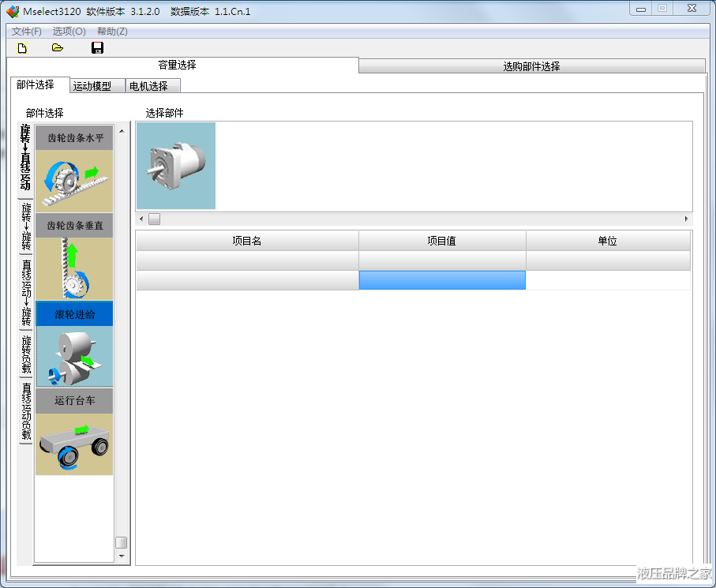The image size is (716, 588).
Task: Select the 运行台车 trolley image
Action: [75, 444]
